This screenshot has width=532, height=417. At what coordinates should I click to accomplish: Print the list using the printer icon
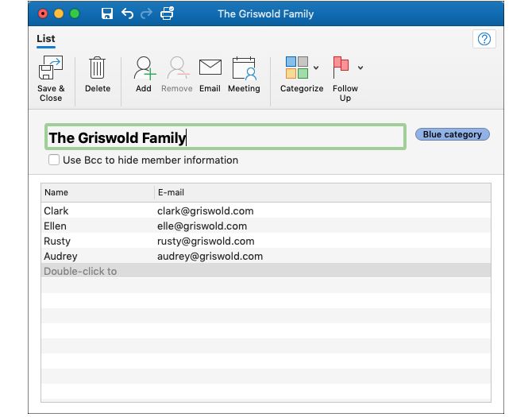coord(167,14)
